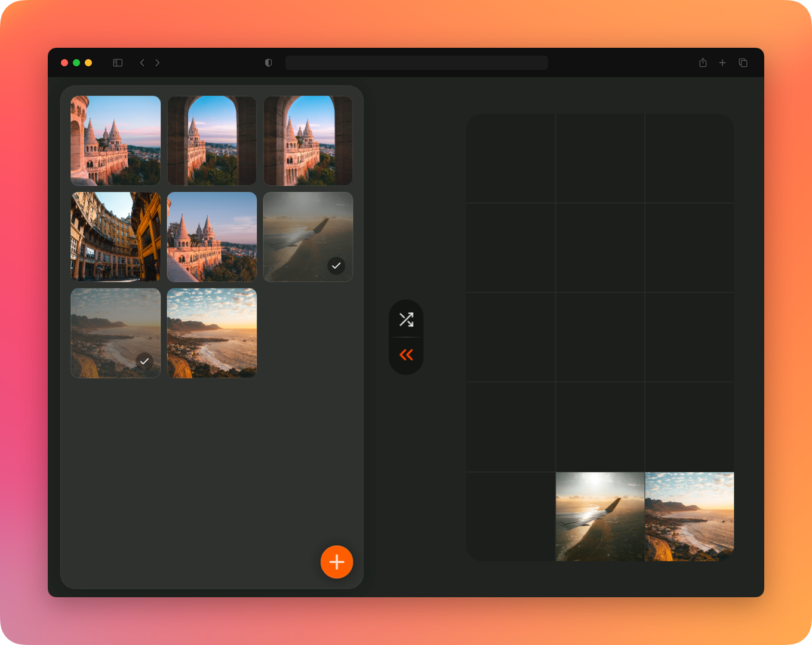Click the airplane wing image placed in the grid
Viewport: 812px width, 645px height.
click(x=600, y=516)
